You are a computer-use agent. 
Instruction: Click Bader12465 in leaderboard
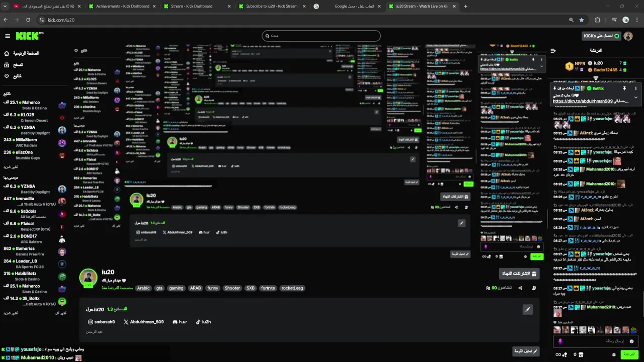(x=605, y=70)
